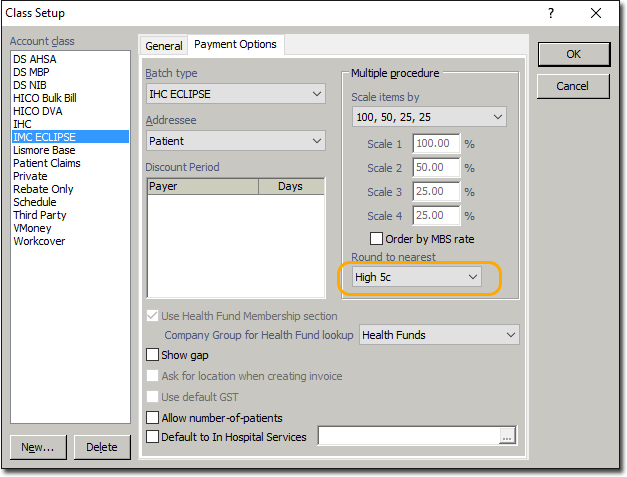Screen dimensions: 627x477
Task: Switch to the General tab
Action: click(x=164, y=46)
